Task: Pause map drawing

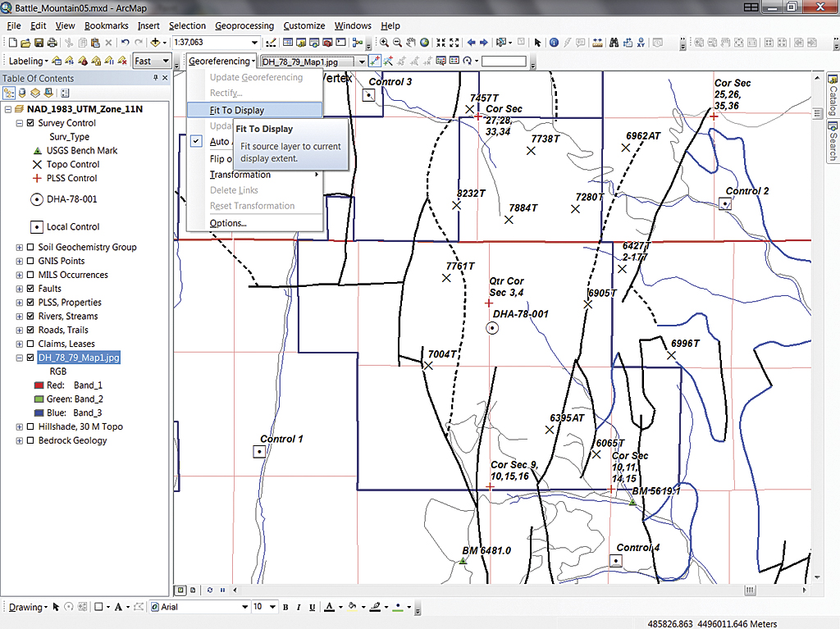Action: (222, 590)
